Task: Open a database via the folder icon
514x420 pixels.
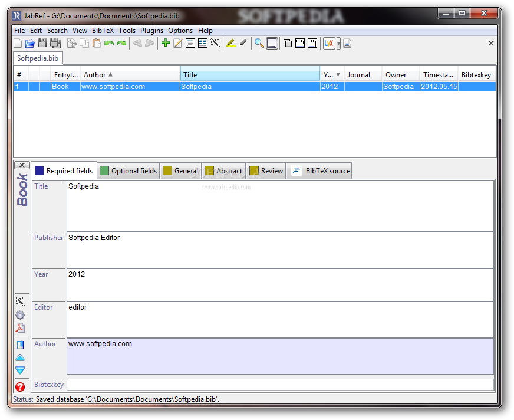Action: pyautogui.click(x=30, y=43)
